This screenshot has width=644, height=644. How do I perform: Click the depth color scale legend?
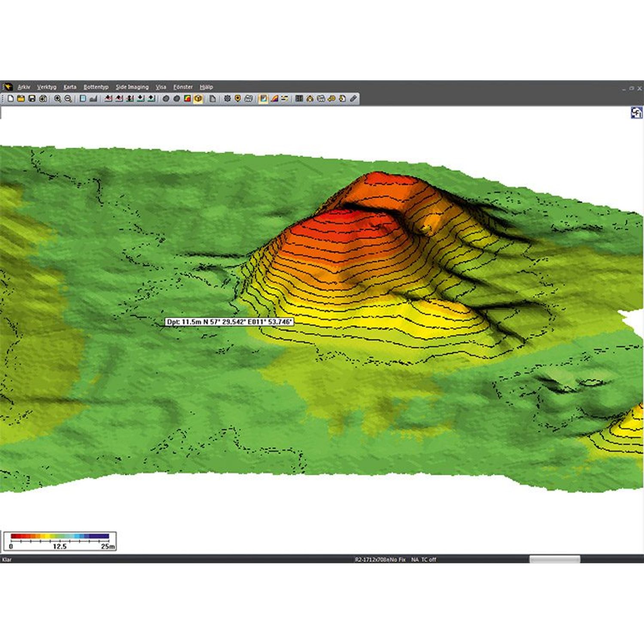pyautogui.click(x=60, y=541)
